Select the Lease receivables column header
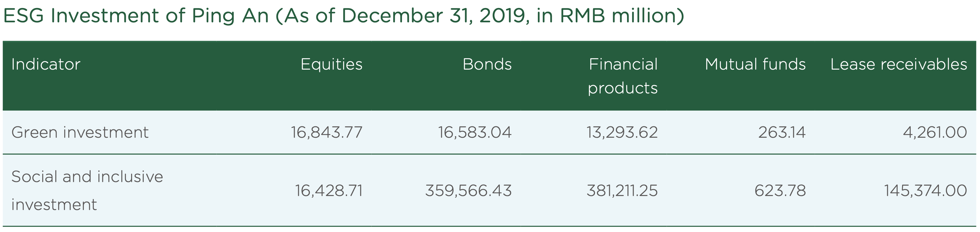This screenshot has height=232, width=980. tap(899, 64)
